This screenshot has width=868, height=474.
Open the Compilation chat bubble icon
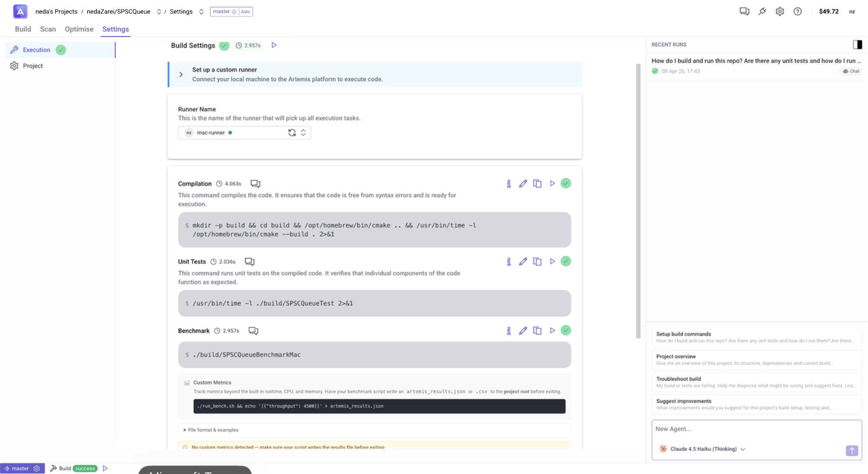pyautogui.click(x=255, y=184)
